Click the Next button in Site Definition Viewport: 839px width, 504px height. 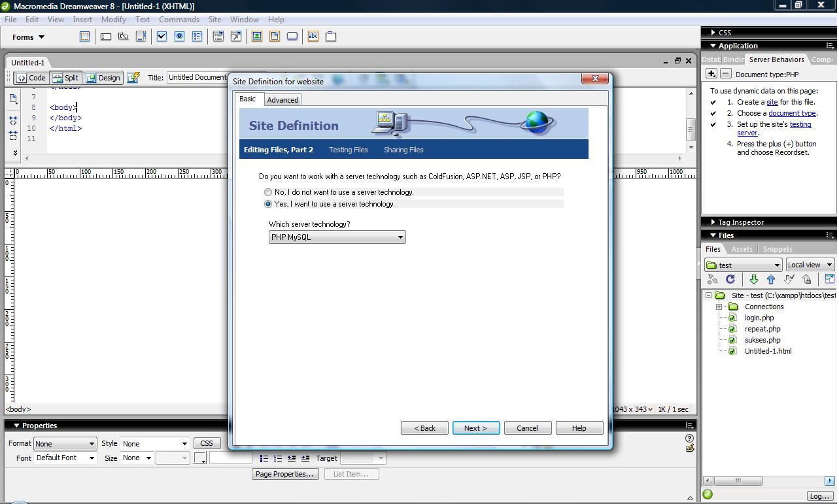(x=475, y=428)
